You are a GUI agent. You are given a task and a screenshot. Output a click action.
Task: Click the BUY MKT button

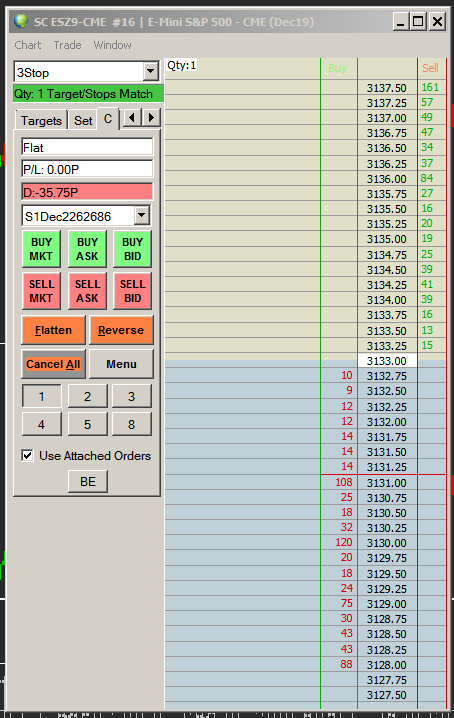point(41,249)
